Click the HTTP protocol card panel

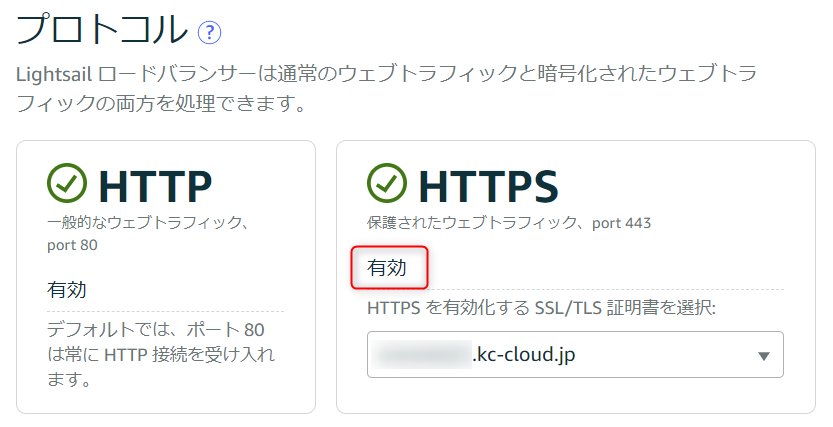166,277
